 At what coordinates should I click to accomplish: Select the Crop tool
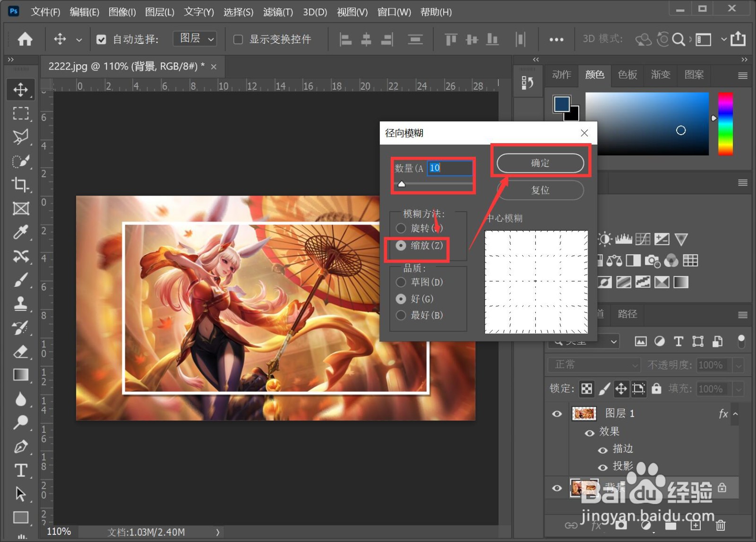coord(21,185)
